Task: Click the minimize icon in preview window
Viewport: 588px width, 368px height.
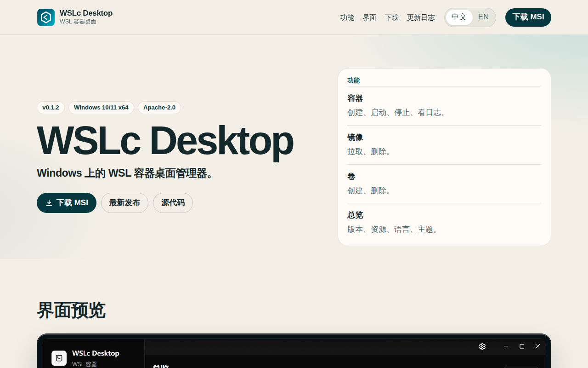Action: tap(506, 346)
